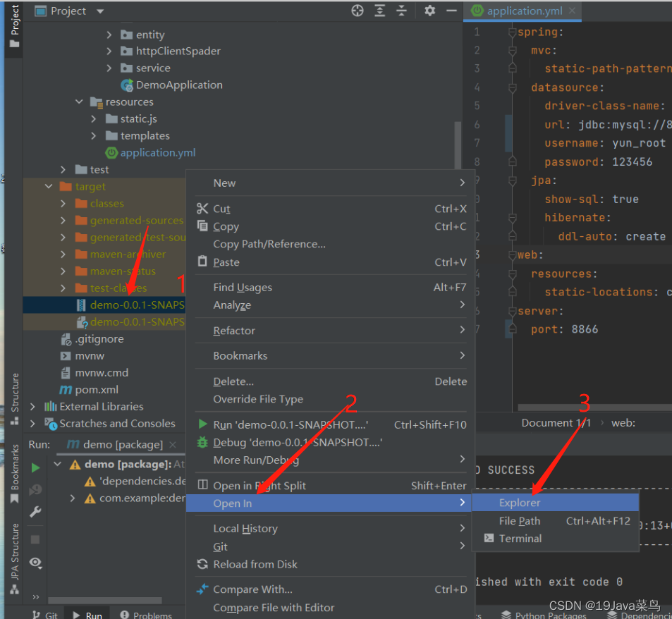
Task: Expand Scratches and Consoles node
Action: pos(32,424)
